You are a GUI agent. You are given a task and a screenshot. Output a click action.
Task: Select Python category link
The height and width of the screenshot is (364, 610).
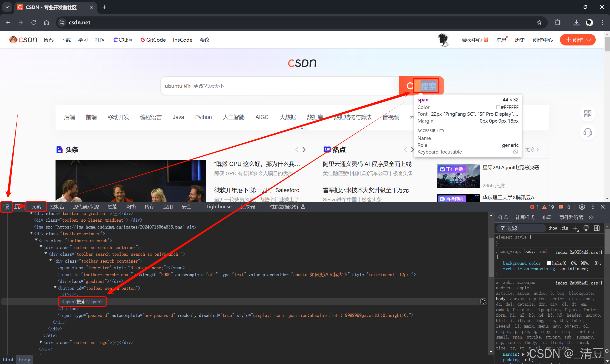click(203, 117)
